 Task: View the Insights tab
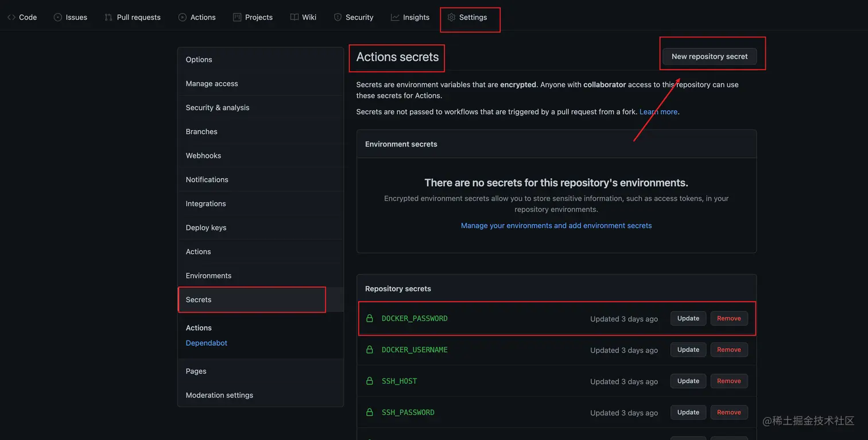point(410,17)
